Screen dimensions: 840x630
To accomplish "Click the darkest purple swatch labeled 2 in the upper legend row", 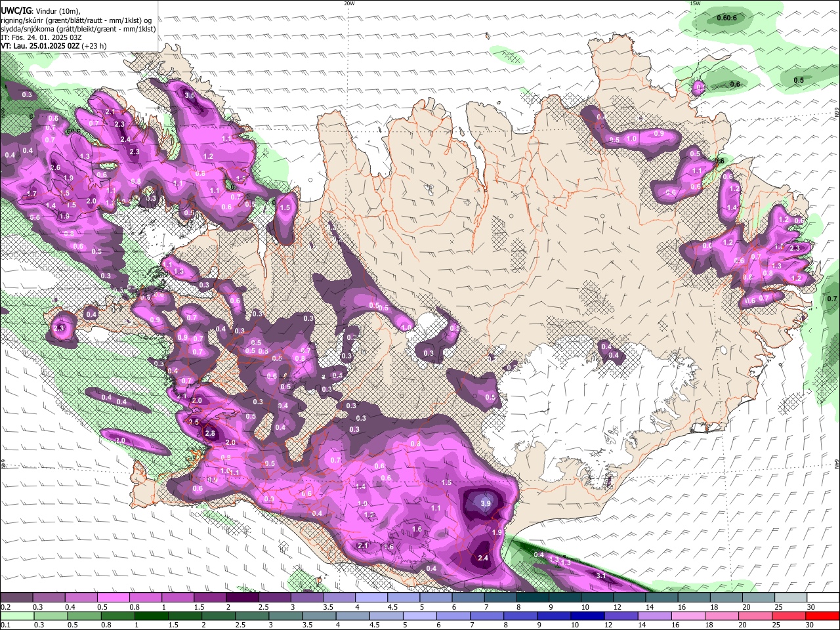I will pos(242,598).
